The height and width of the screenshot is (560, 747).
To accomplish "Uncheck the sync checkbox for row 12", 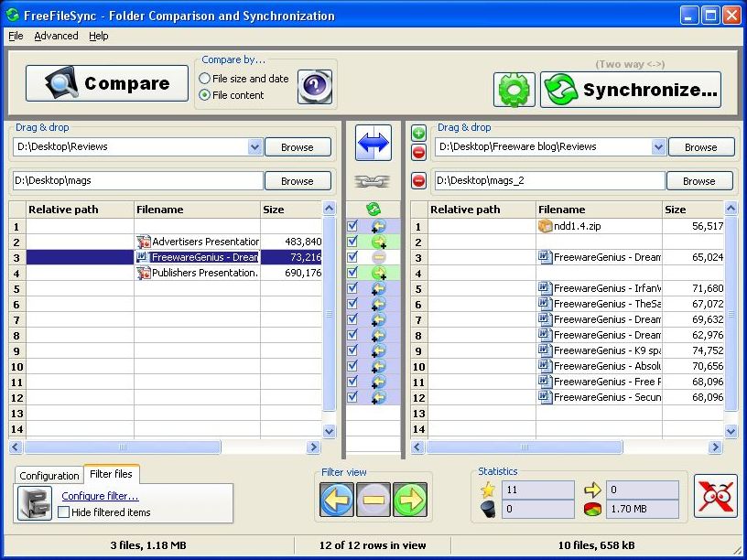I will pos(352,397).
